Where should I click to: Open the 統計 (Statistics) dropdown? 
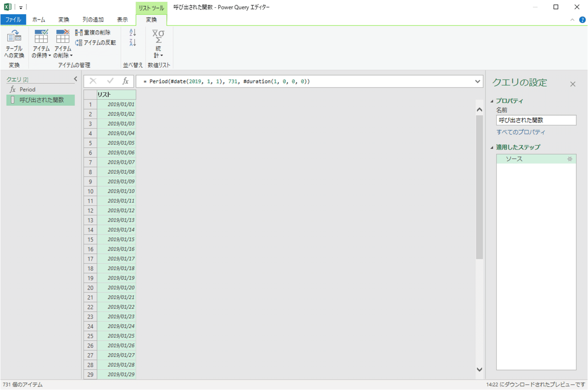click(158, 44)
